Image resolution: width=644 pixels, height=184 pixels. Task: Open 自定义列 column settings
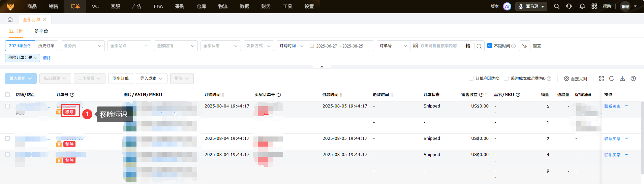click(576, 79)
